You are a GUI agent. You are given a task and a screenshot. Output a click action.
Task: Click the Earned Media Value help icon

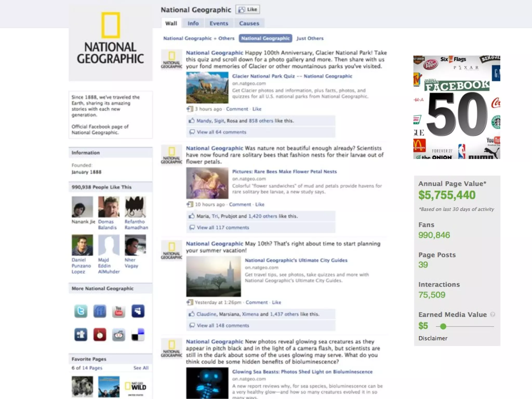coord(493,315)
